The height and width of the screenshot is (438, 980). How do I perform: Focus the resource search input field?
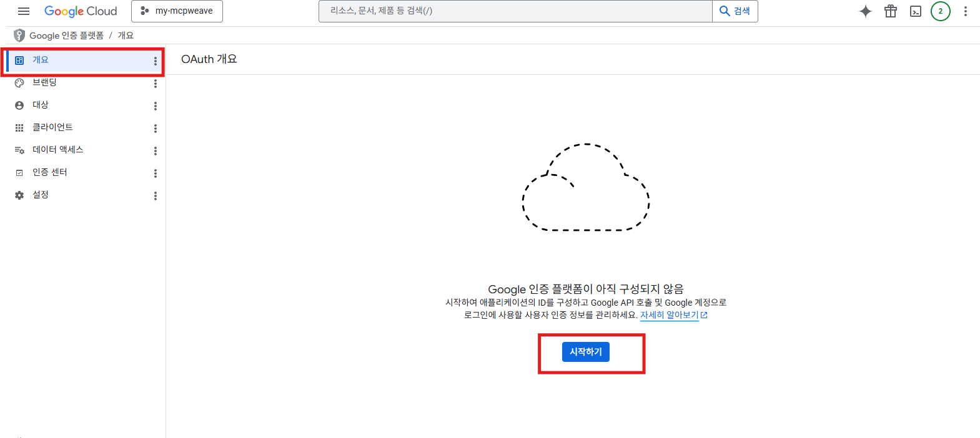click(x=515, y=11)
